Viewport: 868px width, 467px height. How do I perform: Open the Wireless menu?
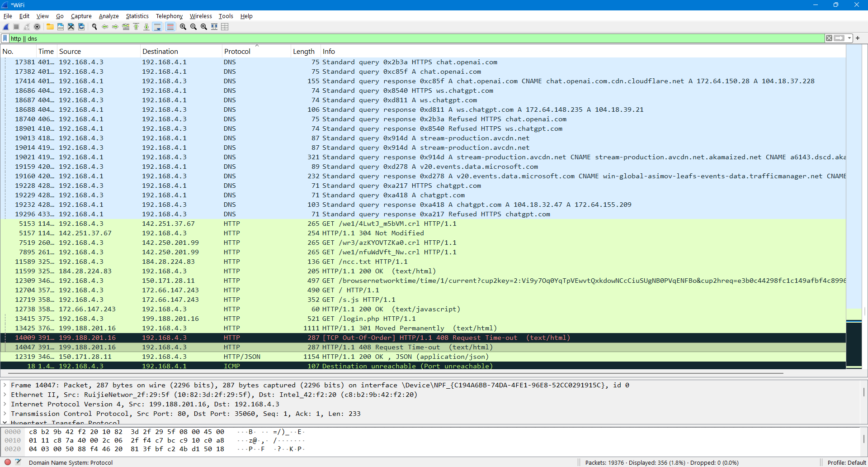point(201,16)
